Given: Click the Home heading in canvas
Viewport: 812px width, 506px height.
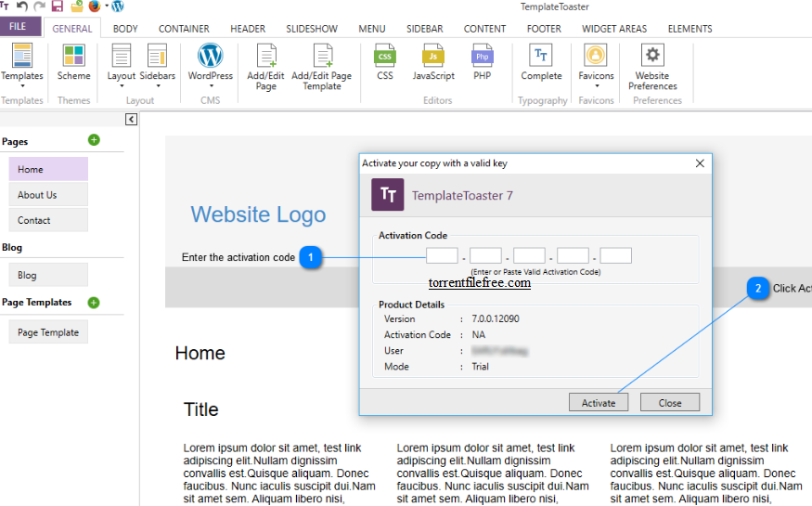Looking at the screenshot, I should coord(200,353).
